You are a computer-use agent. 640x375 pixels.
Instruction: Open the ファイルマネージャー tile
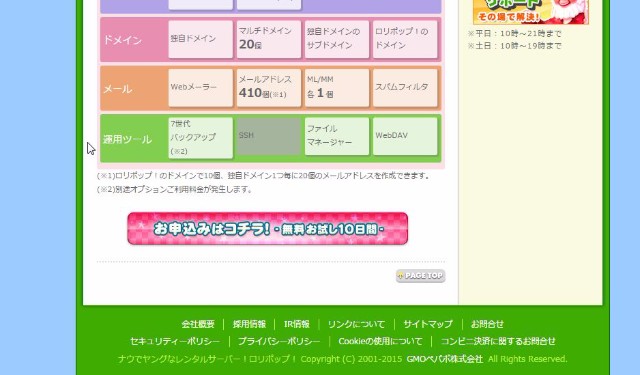337,136
